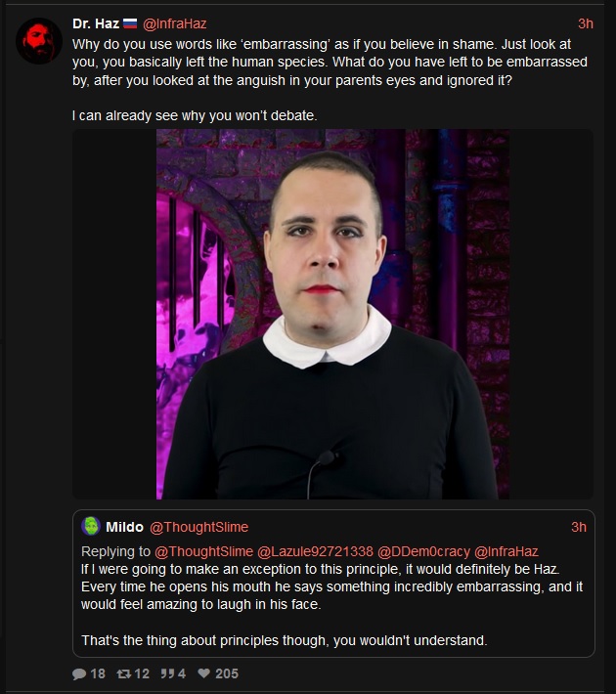Screen dimensions: 616x694
Task: Click the reply count 18
Action: pyautogui.click(x=98, y=673)
